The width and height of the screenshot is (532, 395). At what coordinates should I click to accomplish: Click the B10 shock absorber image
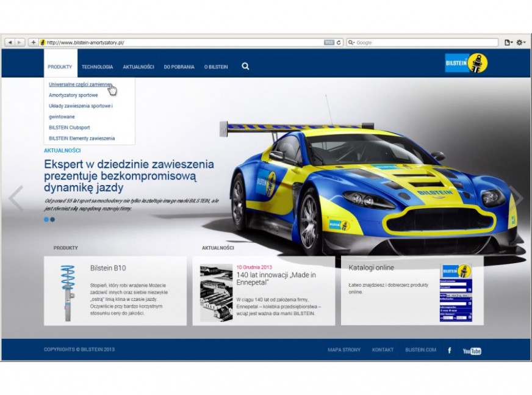click(x=68, y=293)
